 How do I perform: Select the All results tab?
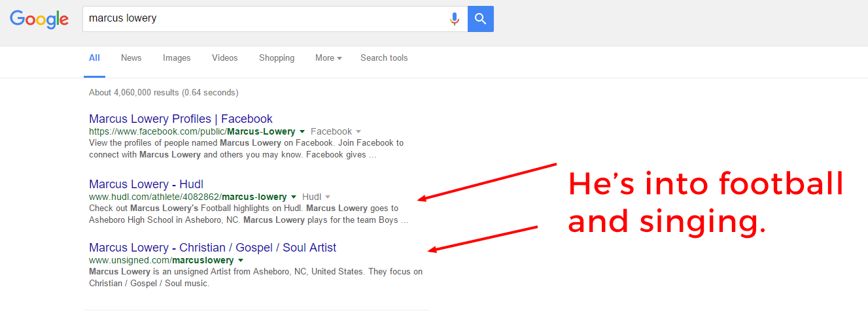(94, 58)
